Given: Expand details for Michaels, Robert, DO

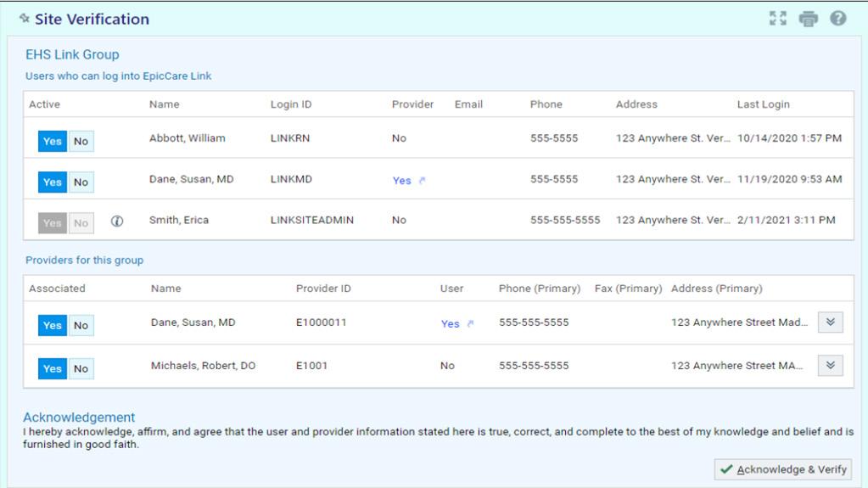Looking at the screenshot, I should tap(831, 366).
